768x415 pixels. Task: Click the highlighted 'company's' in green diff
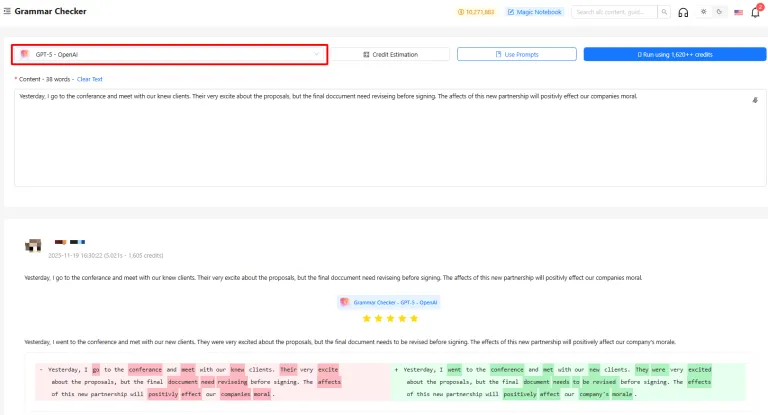[x=594, y=394]
